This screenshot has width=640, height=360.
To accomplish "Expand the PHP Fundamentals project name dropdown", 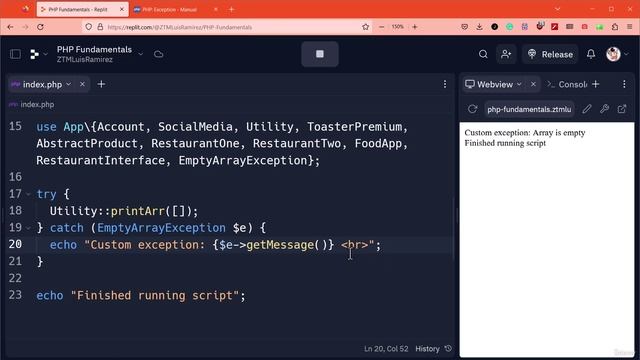I will [140, 54].
